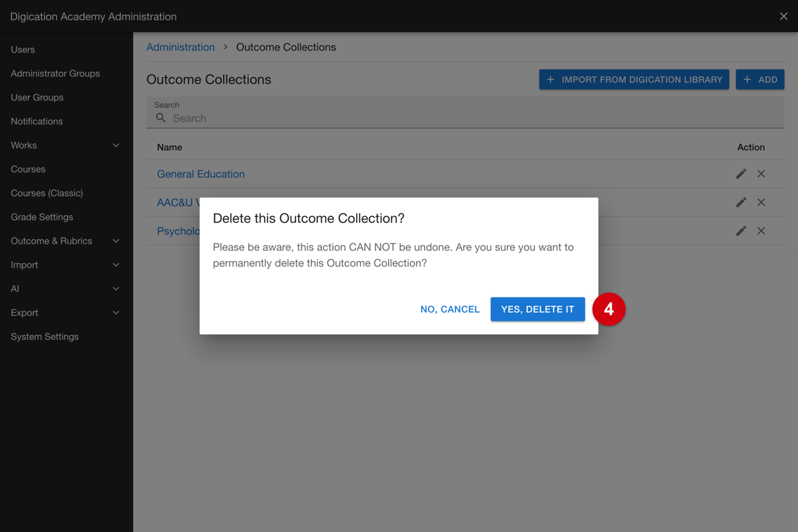Expand the Export menu chevron

click(116, 312)
